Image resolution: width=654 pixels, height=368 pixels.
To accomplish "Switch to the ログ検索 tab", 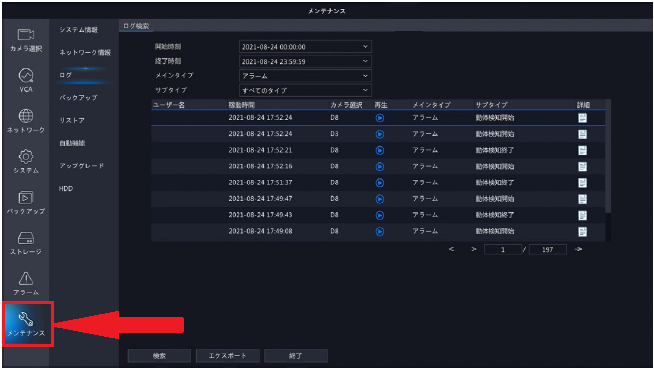I will click(x=136, y=26).
